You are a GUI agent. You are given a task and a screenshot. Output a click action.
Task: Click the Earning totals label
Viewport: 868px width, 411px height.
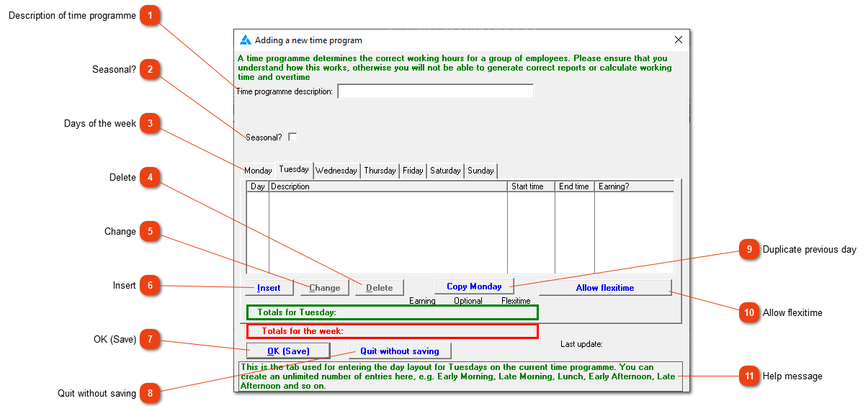422,301
